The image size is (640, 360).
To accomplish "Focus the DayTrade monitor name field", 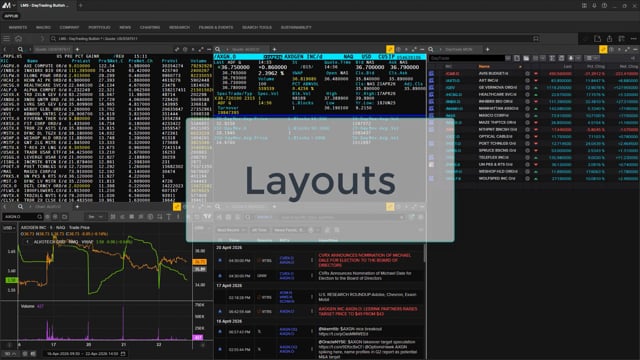I will coord(467,58).
